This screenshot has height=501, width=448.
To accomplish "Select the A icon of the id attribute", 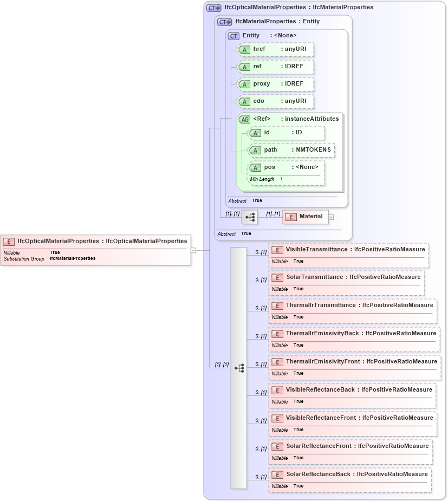I will point(255,133).
